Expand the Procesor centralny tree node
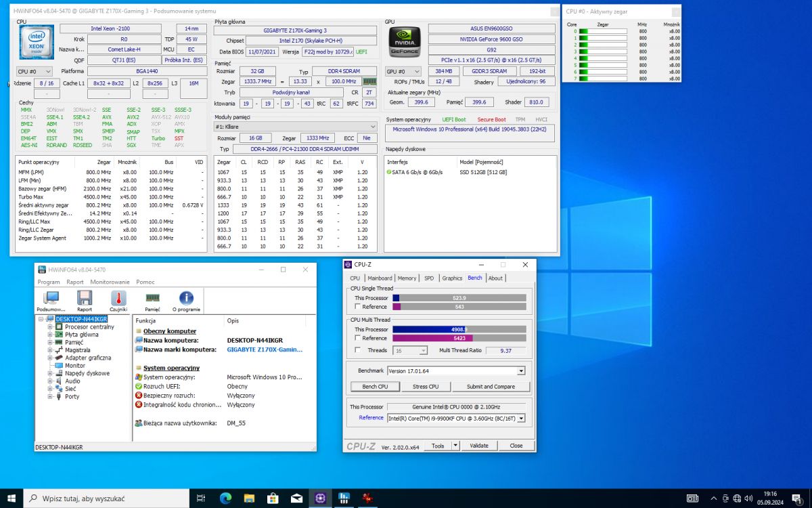 [x=50, y=327]
